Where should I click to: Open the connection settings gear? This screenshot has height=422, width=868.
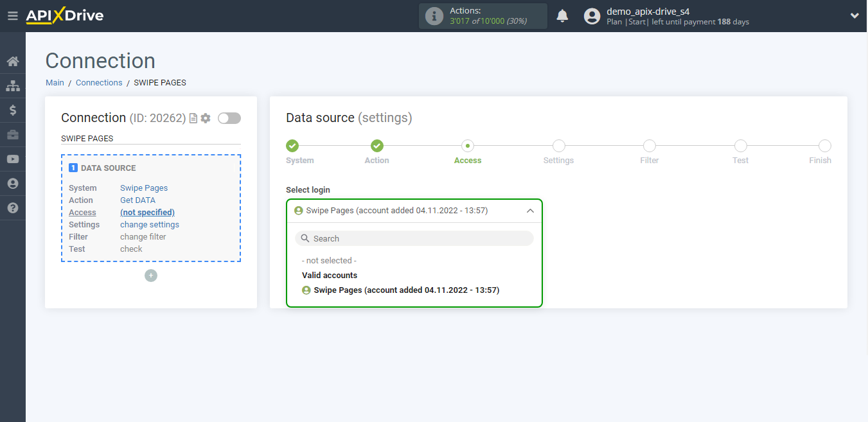[206, 118]
